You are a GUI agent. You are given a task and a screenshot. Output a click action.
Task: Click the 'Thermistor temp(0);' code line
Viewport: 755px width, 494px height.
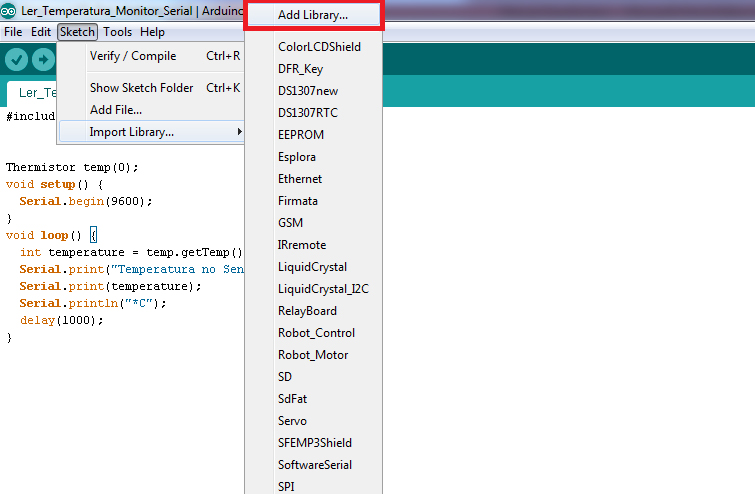tap(72, 168)
